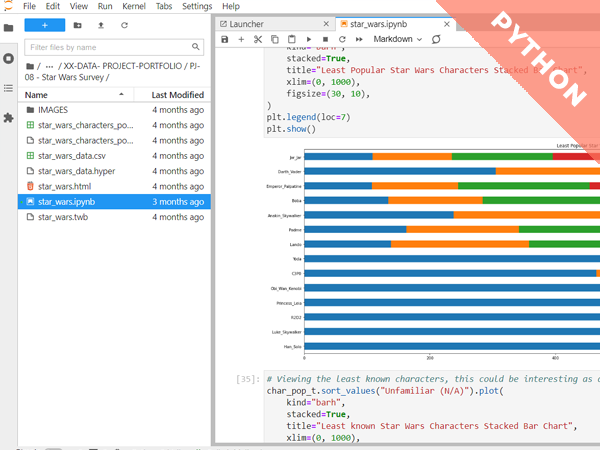Open the Table of Contents panel
Screen dimensions: 600x450
coord(8,88)
